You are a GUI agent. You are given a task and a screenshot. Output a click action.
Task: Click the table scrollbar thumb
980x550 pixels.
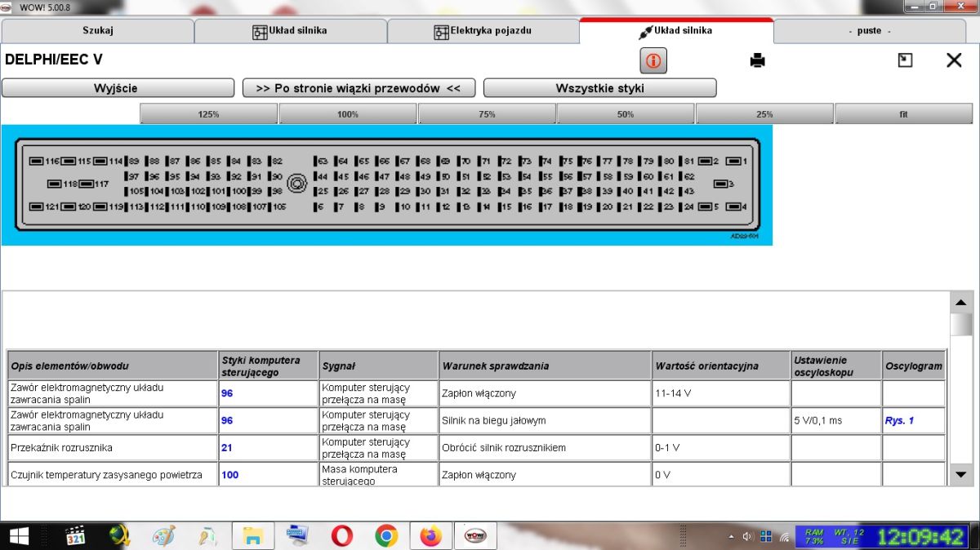click(961, 324)
